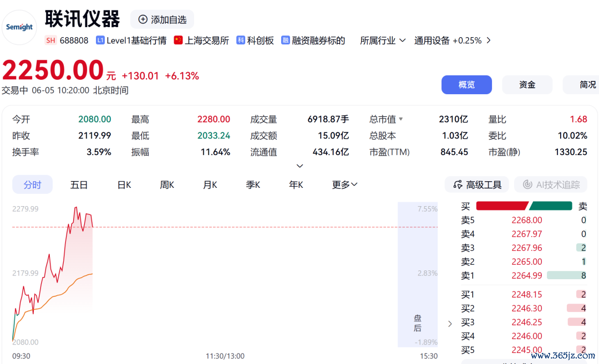Click the 今开 value 2080.00

pyautogui.click(x=95, y=119)
